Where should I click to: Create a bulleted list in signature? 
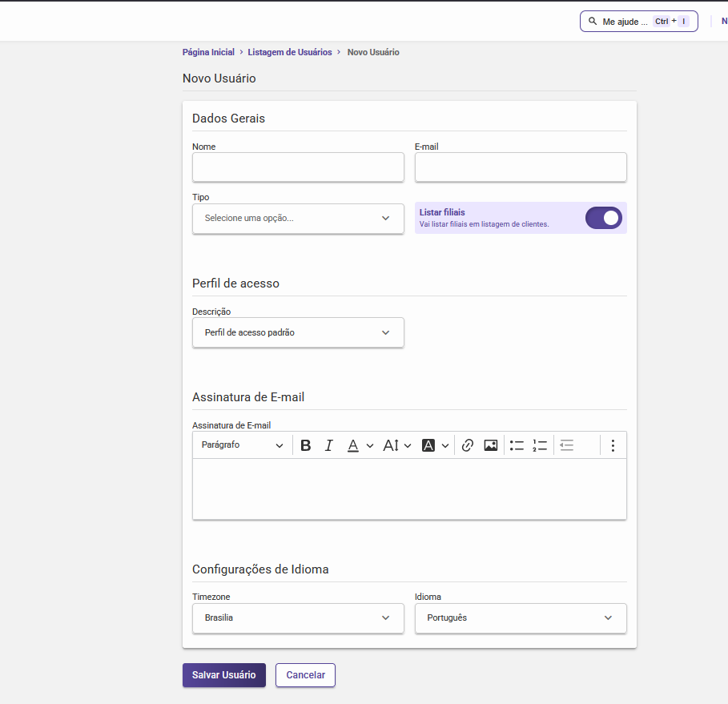517,446
